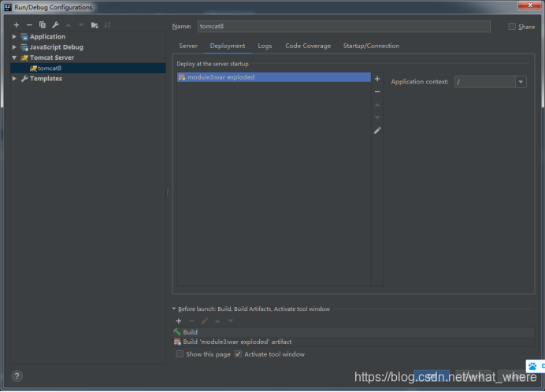
Task: Add a before launch task
Action: 179,321
